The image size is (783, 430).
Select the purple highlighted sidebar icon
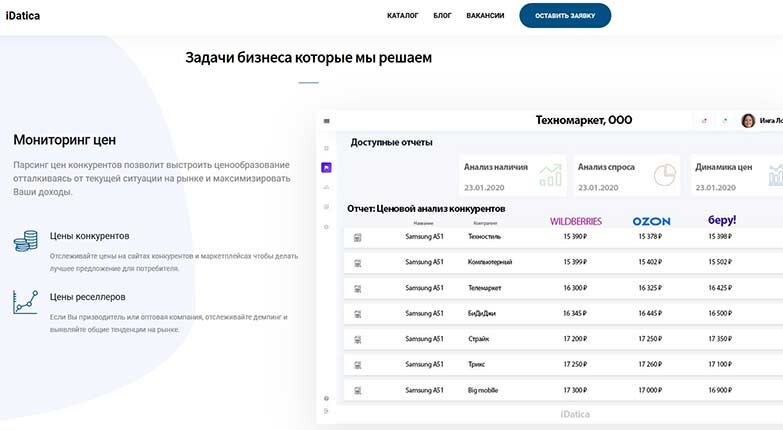tap(327, 167)
